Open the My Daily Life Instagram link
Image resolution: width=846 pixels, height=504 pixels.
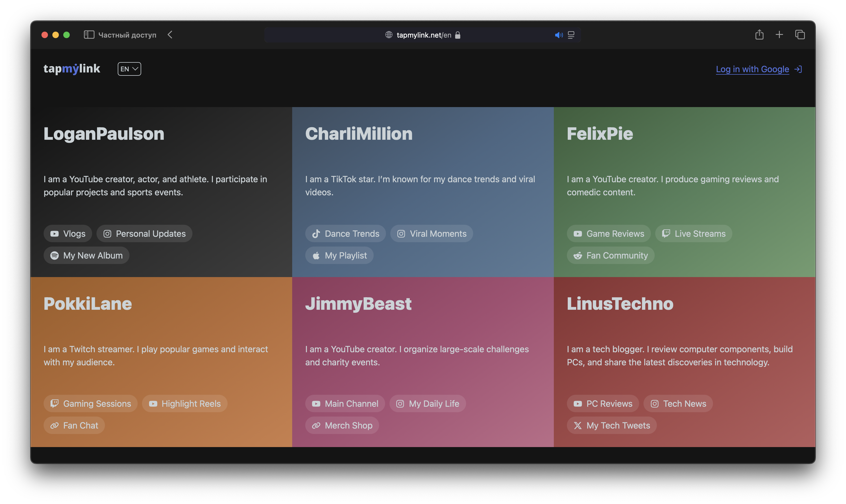pos(428,403)
